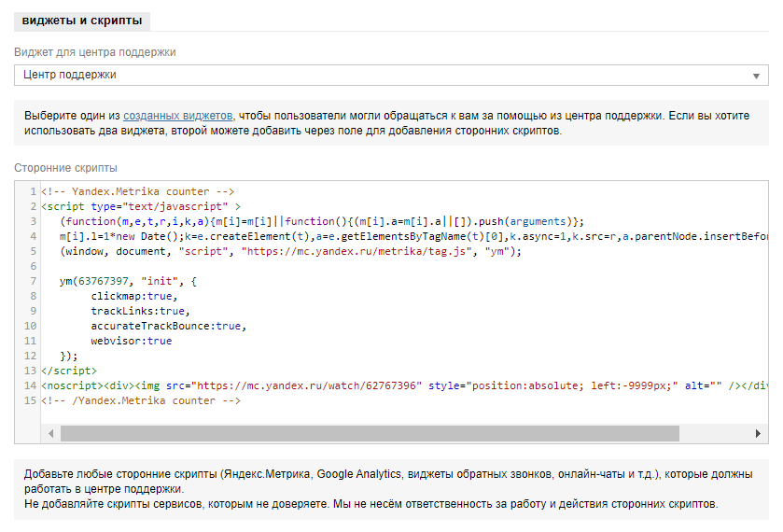Click the widget dropdown arrow icon
Viewport: 783px width, 532px height.
pyautogui.click(x=756, y=76)
